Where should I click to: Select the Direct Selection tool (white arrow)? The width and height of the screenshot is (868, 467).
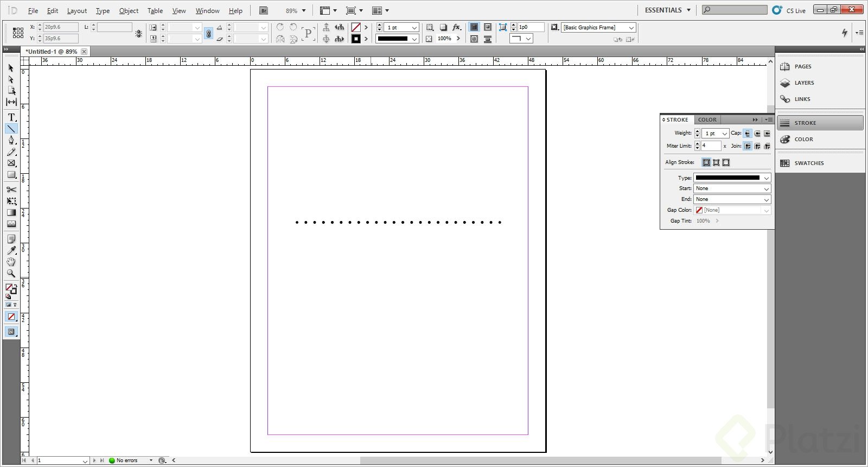(11, 79)
